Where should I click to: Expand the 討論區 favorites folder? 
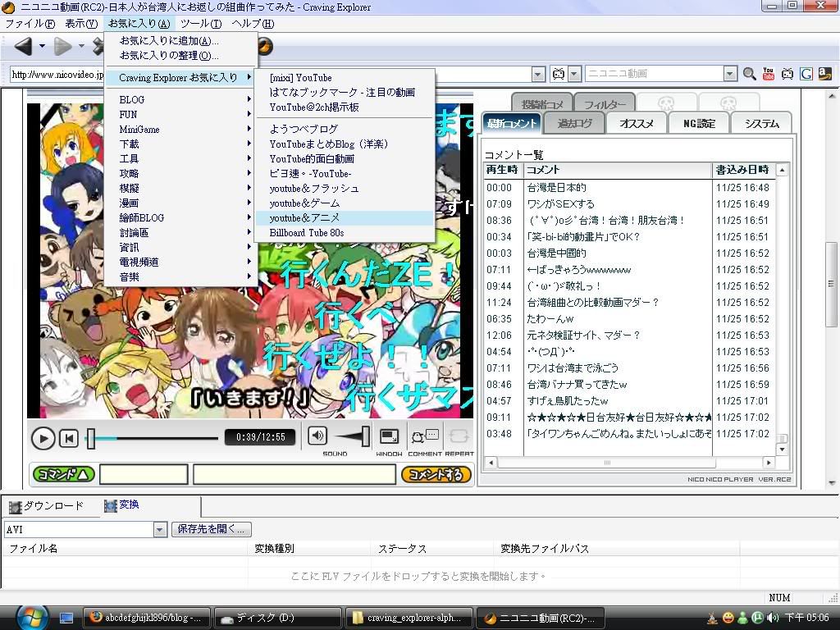(x=180, y=232)
